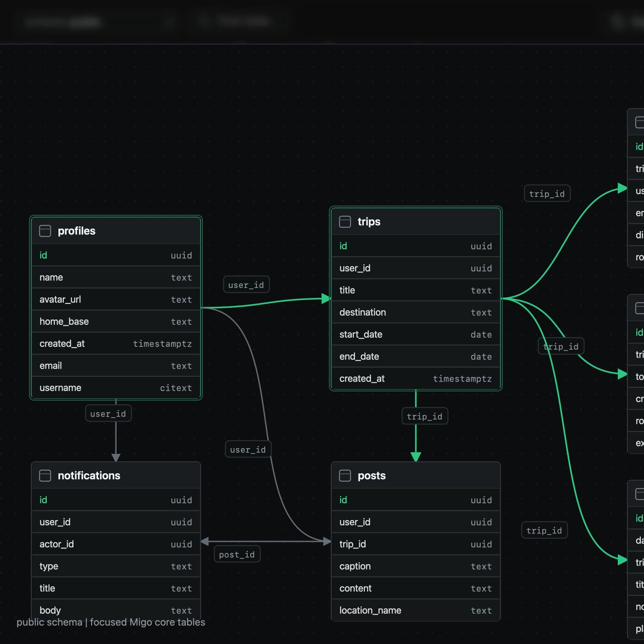The height and width of the screenshot is (644, 644).
Task: Click the caption row in posts
Action: tap(416, 566)
